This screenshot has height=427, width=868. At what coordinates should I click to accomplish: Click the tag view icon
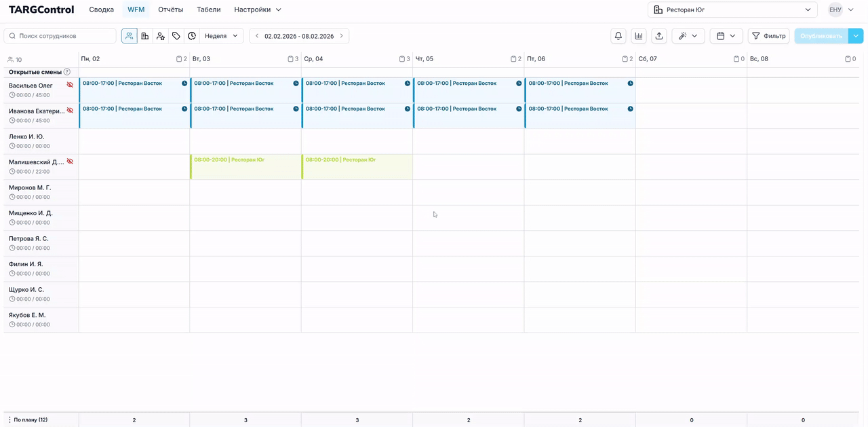tap(176, 36)
